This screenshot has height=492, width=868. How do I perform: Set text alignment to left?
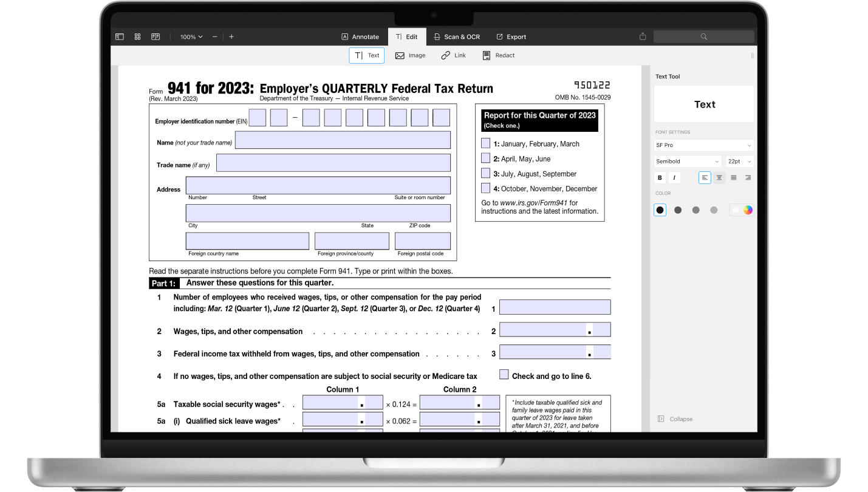point(705,178)
